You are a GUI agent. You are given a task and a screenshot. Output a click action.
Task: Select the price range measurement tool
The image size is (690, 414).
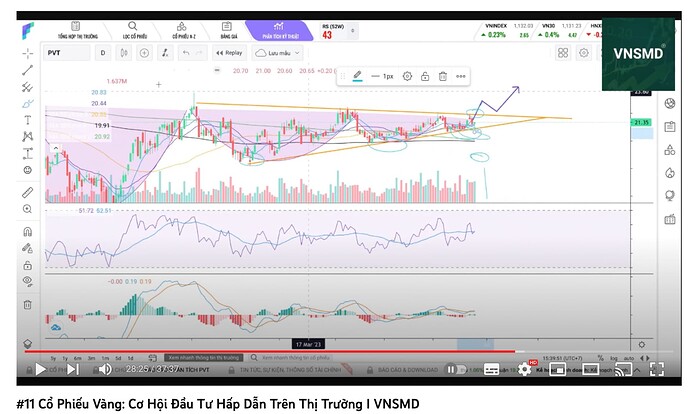click(28, 154)
